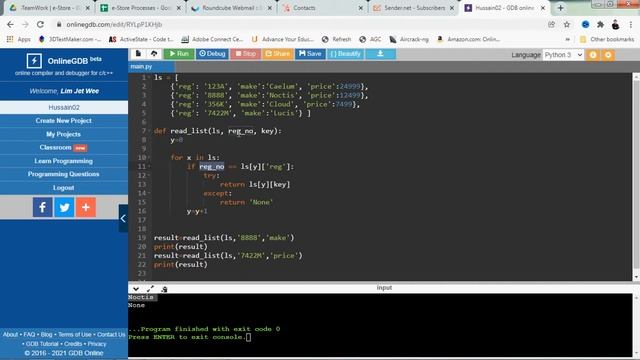Click the red Stop button

(x=245, y=53)
